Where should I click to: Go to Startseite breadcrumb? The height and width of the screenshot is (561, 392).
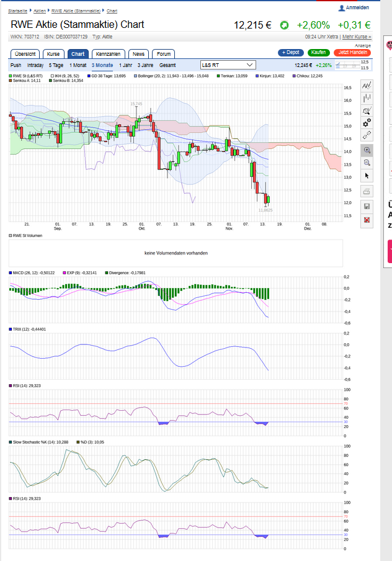pos(17,11)
